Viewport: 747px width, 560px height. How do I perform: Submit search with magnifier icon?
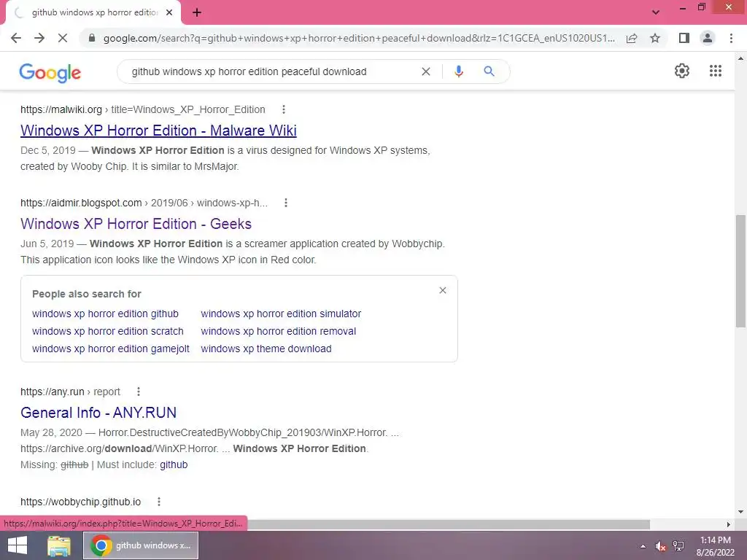click(489, 71)
